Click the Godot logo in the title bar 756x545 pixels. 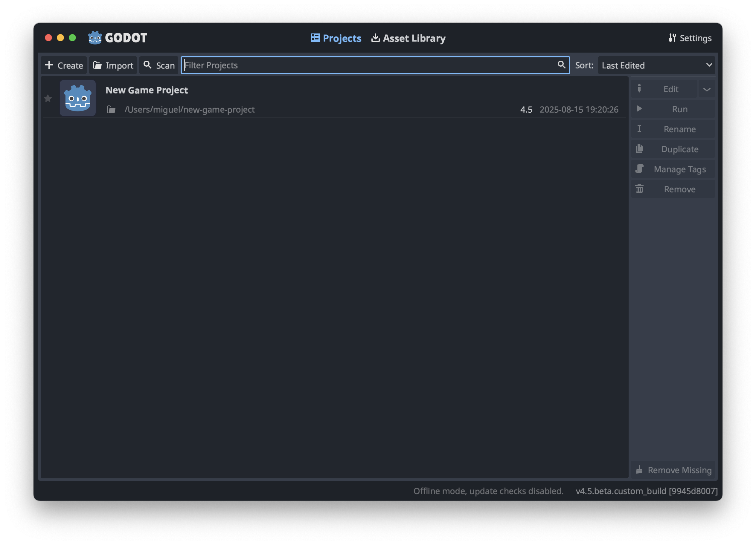point(118,38)
